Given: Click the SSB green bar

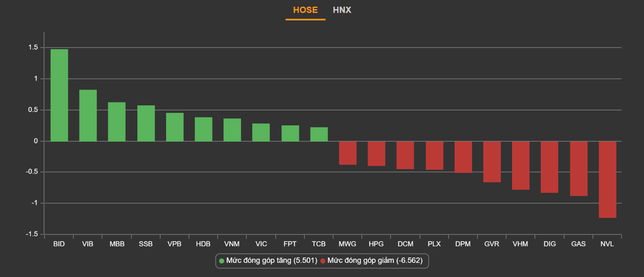Looking at the screenshot, I should pyautogui.click(x=146, y=123).
